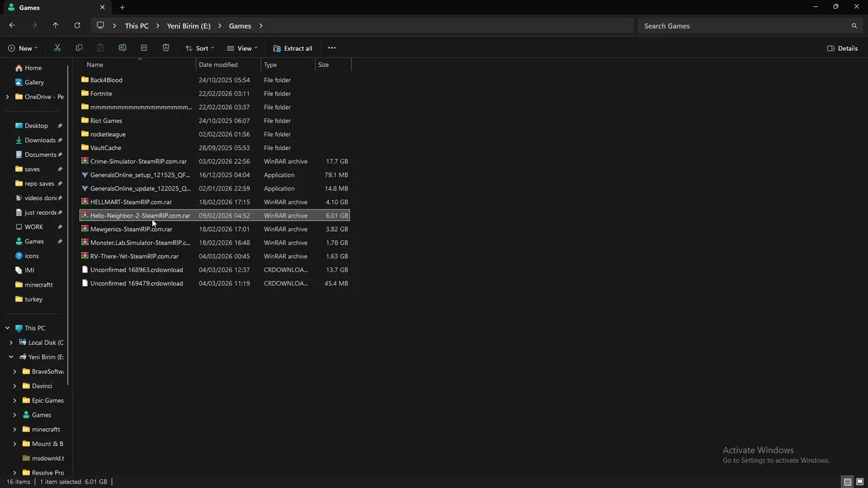Select HELLMART-SteamRIP.com.rar archive
The image size is (868, 488).
click(x=214, y=202)
